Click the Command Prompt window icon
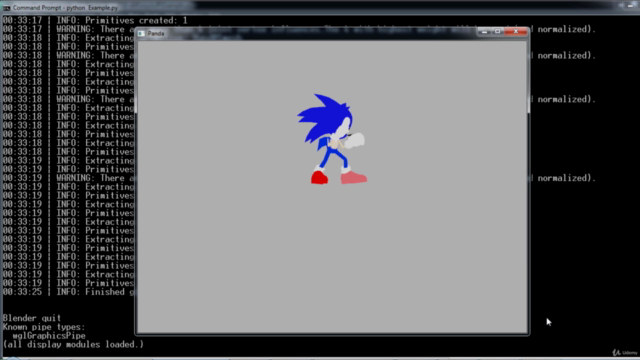640x360 pixels. click(7, 8)
